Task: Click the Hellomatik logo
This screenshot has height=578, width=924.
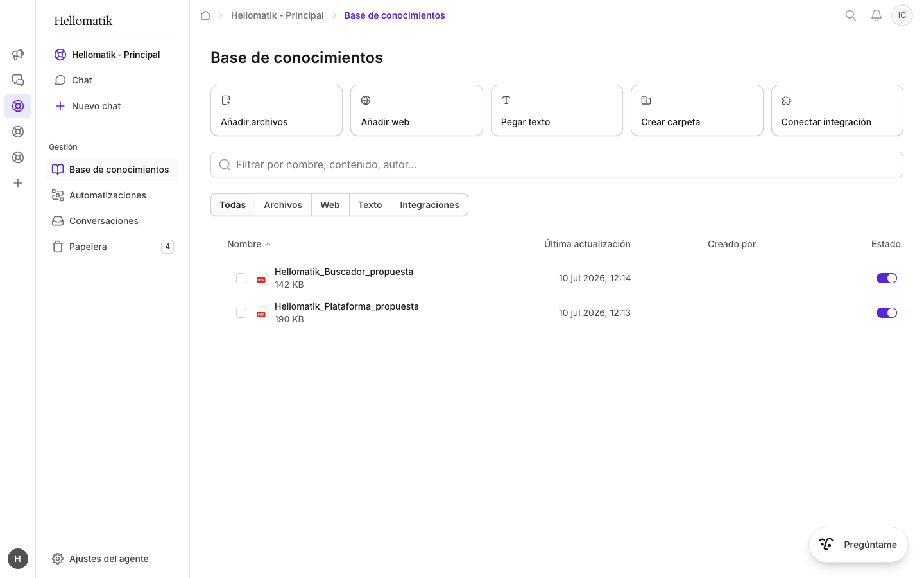Action: coord(83,21)
